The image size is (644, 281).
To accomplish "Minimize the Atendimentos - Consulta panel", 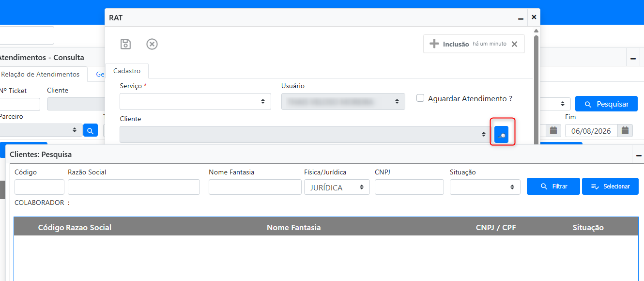I will [633, 58].
